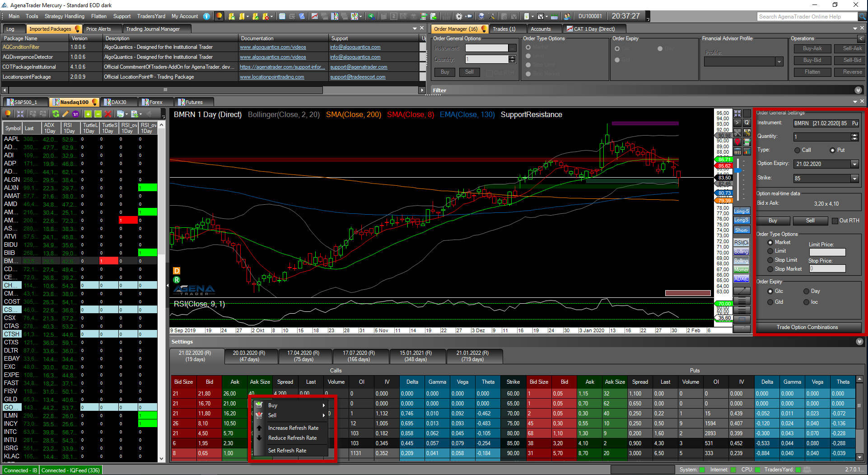868x475 pixels.
Task: Click the Sell button in option order panel
Action: [x=810, y=221]
